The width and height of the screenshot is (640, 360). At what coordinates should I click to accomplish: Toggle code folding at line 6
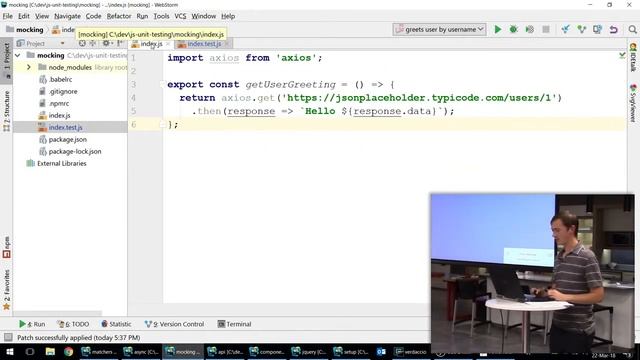[x=162, y=124]
